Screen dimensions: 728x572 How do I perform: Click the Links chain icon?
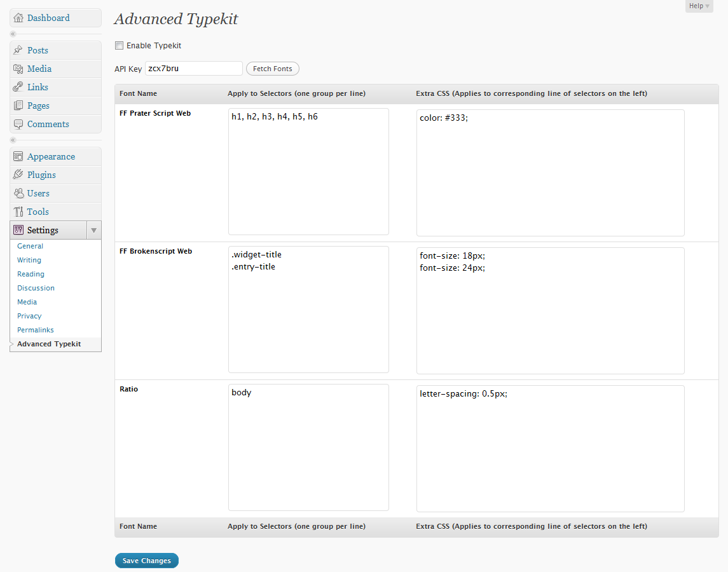pyautogui.click(x=18, y=87)
